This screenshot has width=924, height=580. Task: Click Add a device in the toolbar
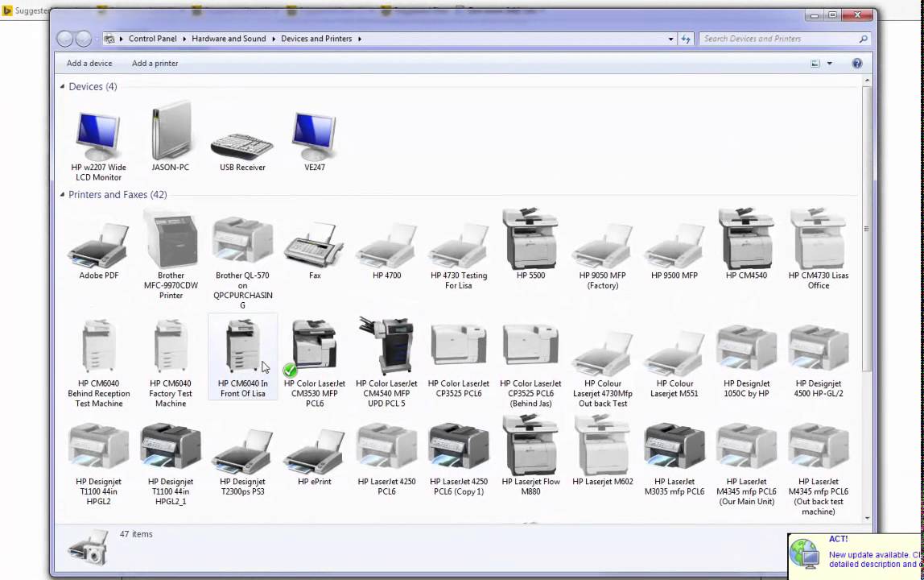(x=89, y=63)
